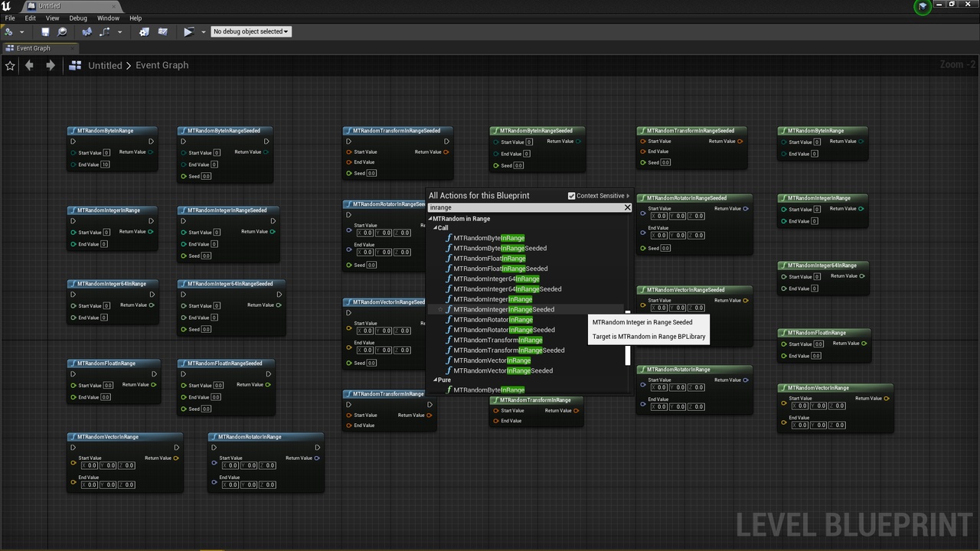Click the Play simulation button in the toolbar
980x551 pixels.
tap(188, 32)
